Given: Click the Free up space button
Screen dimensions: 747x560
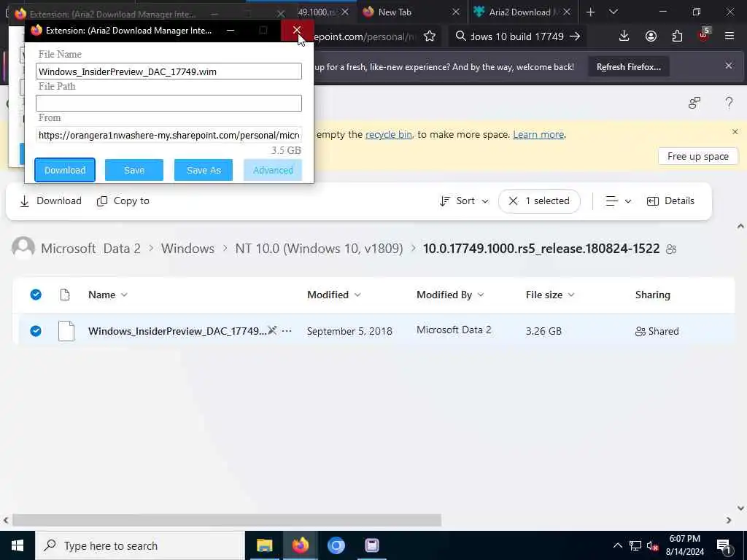Looking at the screenshot, I should click(697, 156).
